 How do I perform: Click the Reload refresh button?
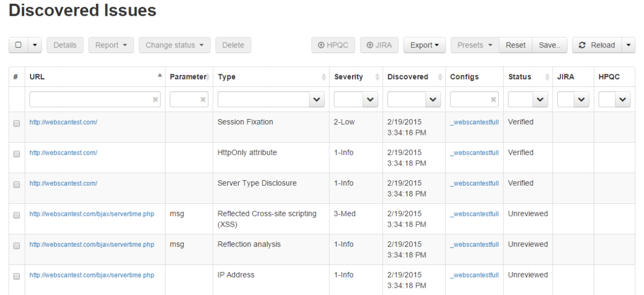pos(597,45)
